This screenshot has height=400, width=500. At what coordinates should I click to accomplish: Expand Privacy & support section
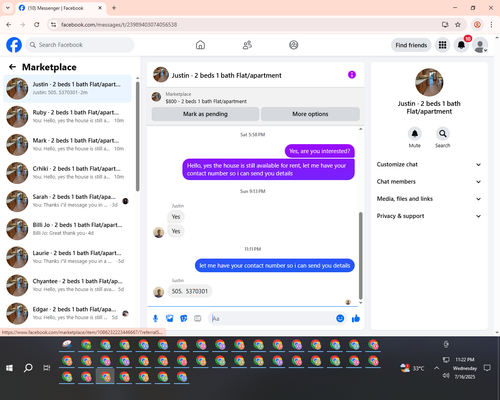pos(429,216)
